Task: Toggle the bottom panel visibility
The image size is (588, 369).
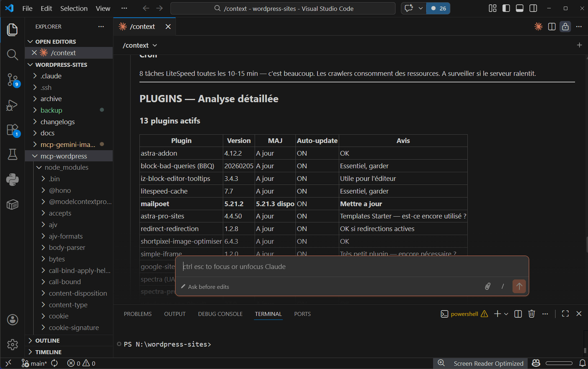Action: click(520, 8)
